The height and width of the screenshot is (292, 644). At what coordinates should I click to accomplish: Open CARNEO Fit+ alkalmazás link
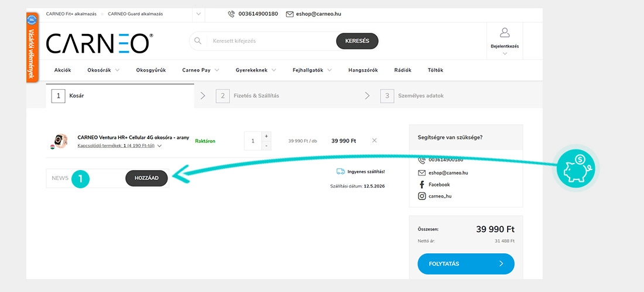point(71,14)
